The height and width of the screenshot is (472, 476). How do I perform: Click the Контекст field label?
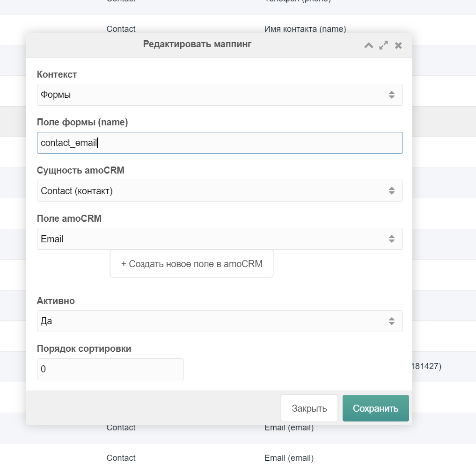57,74
